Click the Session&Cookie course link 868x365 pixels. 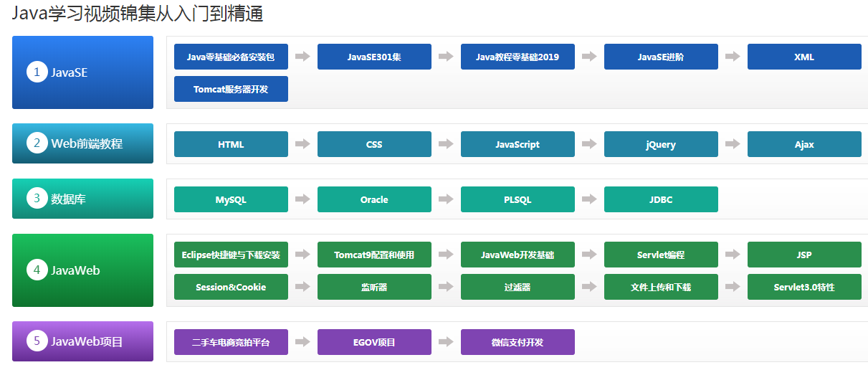coord(231,287)
